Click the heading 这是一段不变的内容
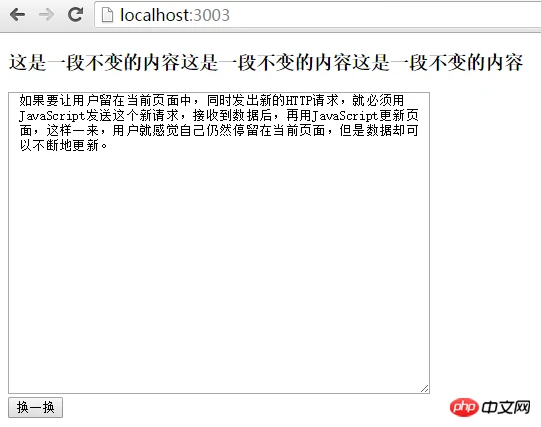Viewport: 541px width, 427px height. (x=95, y=62)
